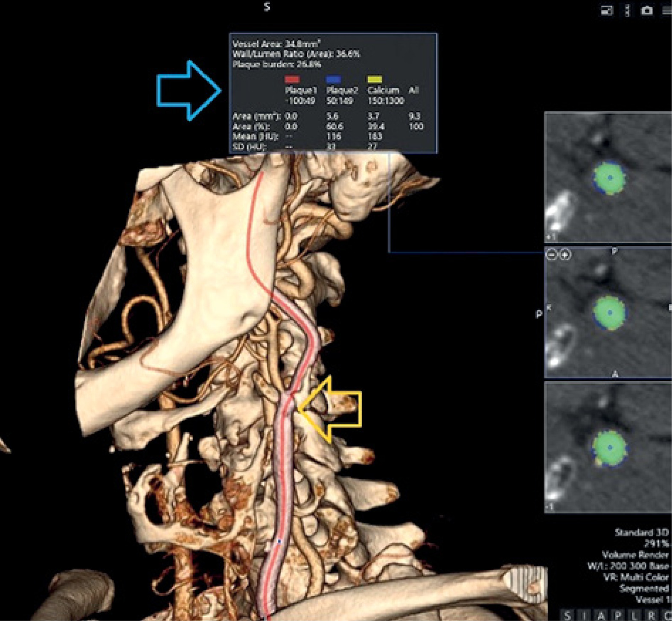Switch to the A anterior view button
Viewport: 672px width, 621px height.
[x=601, y=615]
